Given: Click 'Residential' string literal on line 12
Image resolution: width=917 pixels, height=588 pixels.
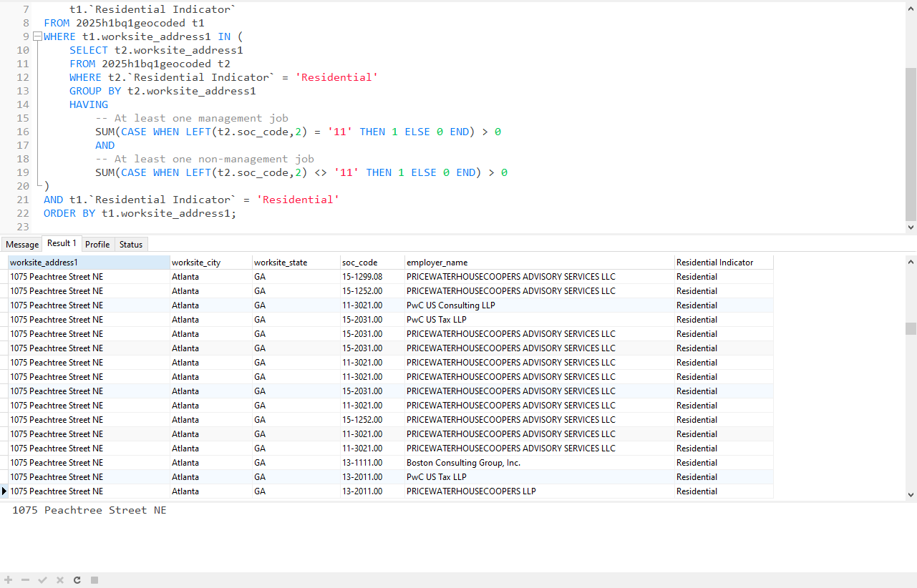Looking at the screenshot, I should click(336, 77).
